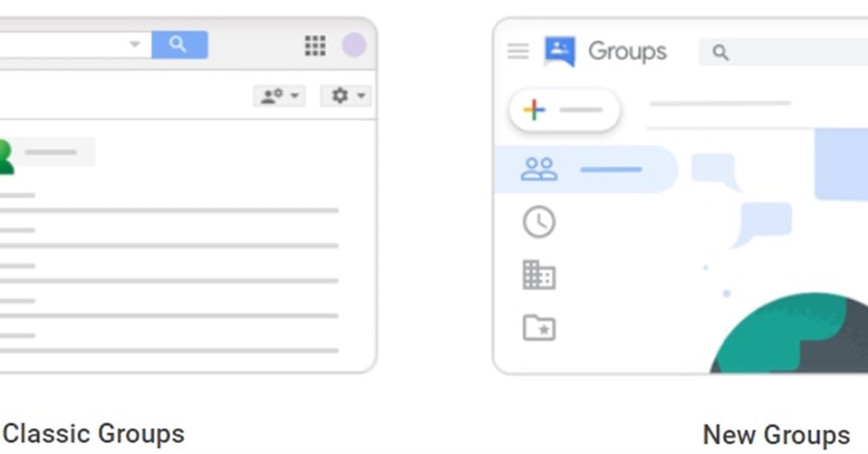
Task: Open the member settings dropdown
Action: click(279, 95)
